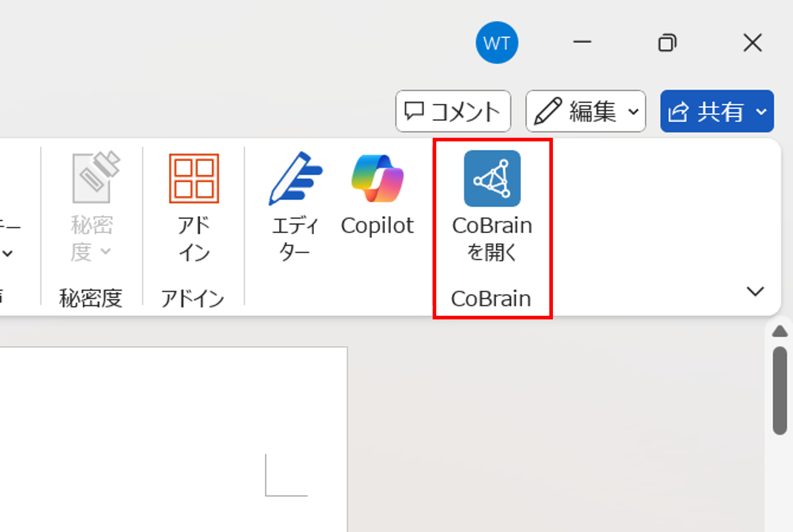Expand the 共有 (Share) dropdown chevron

(x=760, y=112)
